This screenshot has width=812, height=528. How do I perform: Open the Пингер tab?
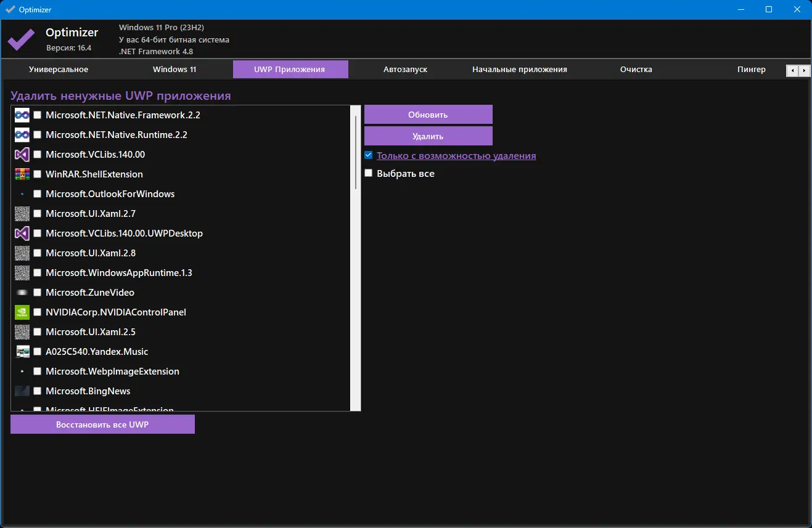751,70
